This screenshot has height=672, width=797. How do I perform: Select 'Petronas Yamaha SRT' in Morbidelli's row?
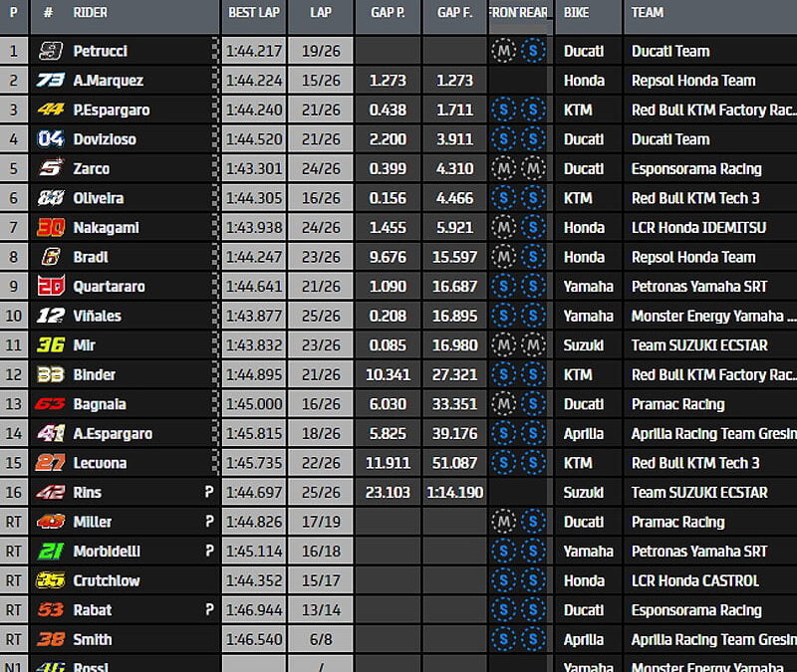699,552
